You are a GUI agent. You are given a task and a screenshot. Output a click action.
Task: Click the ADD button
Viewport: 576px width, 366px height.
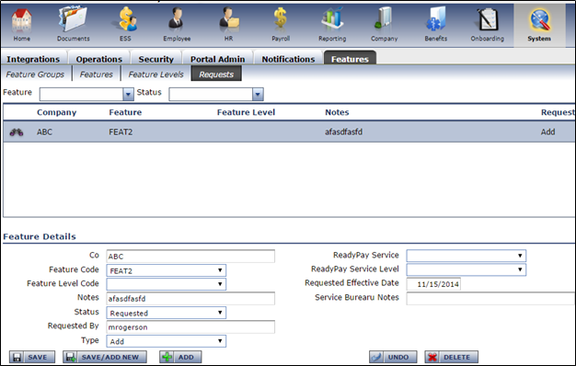coord(180,357)
